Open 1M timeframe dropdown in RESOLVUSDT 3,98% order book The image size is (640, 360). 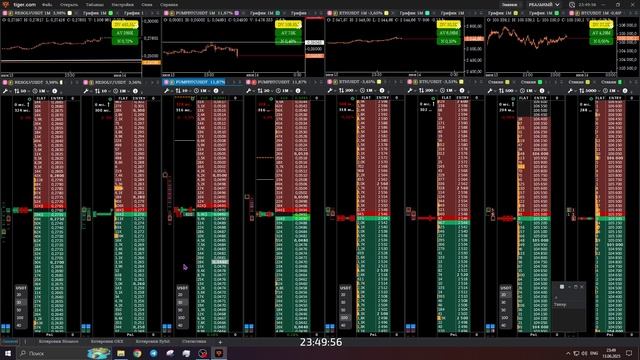[x=41, y=91]
